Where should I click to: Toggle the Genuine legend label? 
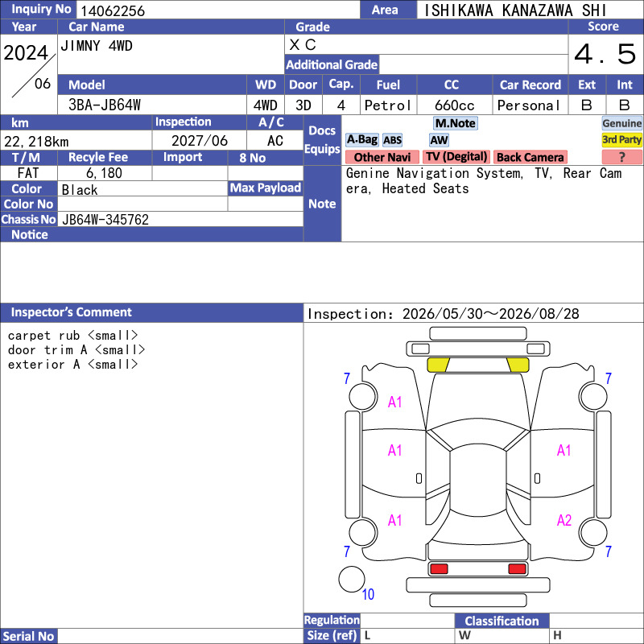tap(621, 123)
